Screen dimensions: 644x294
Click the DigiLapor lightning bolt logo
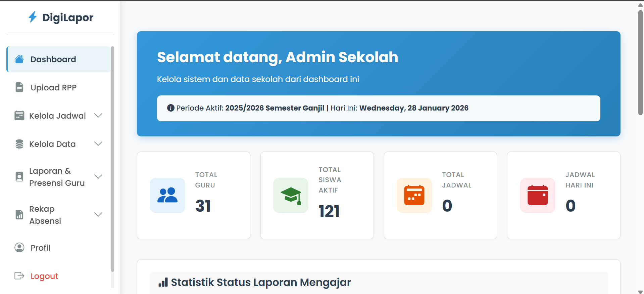click(33, 17)
